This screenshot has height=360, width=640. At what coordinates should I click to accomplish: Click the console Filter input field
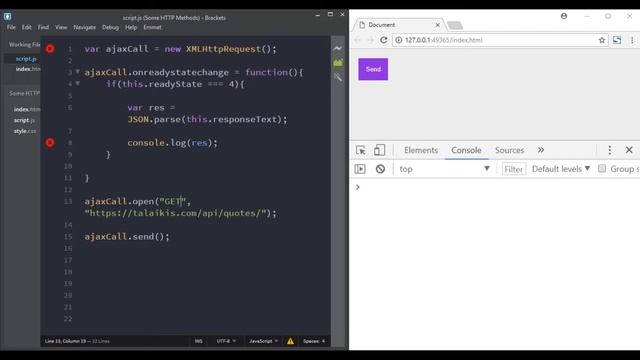pyautogui.click(x=513, y=169)
